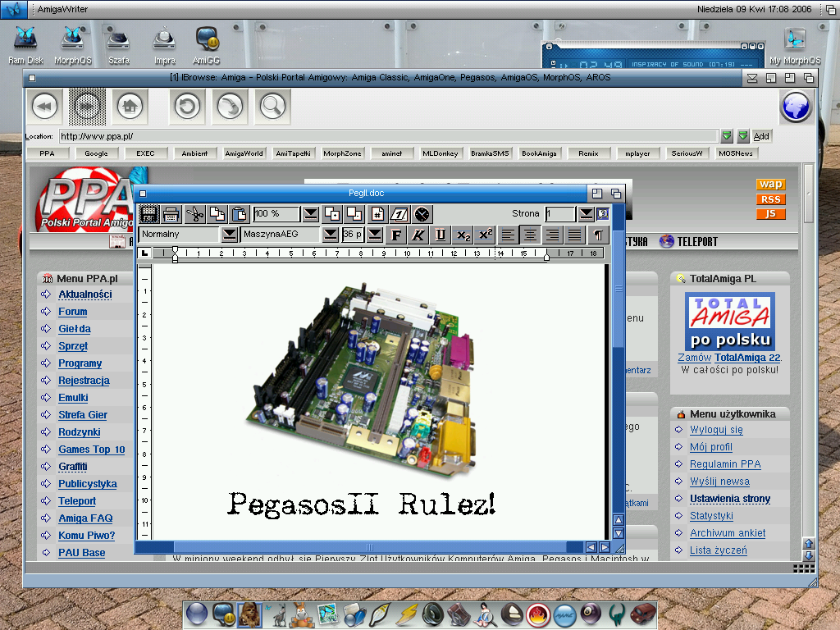The height and width of the screenshot is (630, 840).
Task: Open the second green dropdown arrow beside Add
Action: (743, 136)
